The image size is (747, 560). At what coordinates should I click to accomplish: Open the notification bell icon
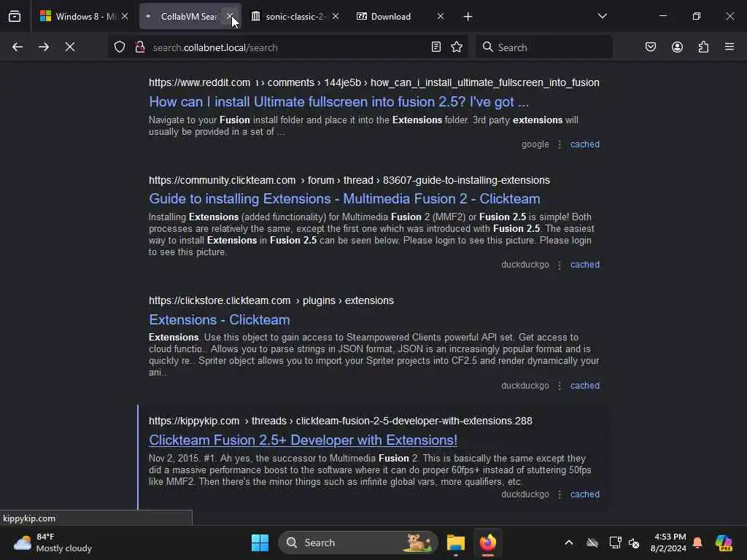697,542
